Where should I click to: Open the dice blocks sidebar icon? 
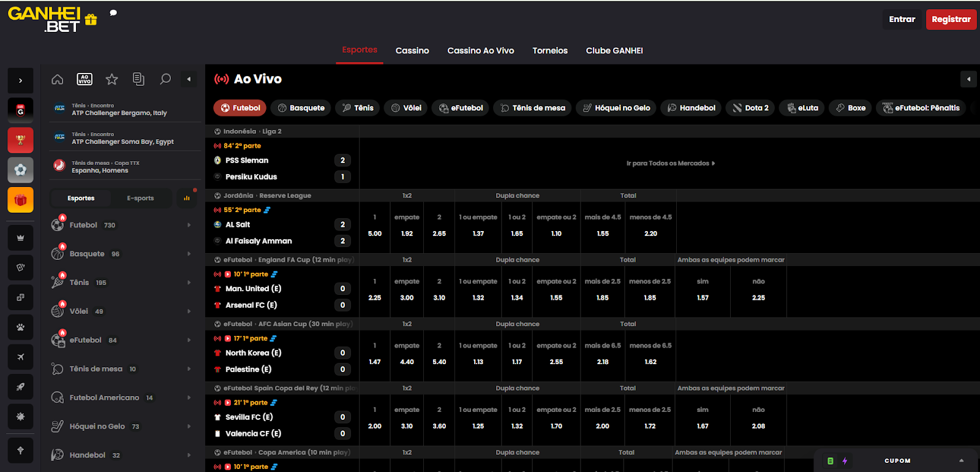20,297
